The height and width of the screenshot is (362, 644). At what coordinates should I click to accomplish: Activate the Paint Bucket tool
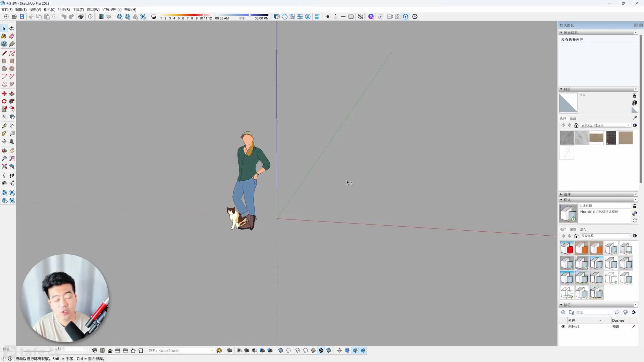coord(4,36)
